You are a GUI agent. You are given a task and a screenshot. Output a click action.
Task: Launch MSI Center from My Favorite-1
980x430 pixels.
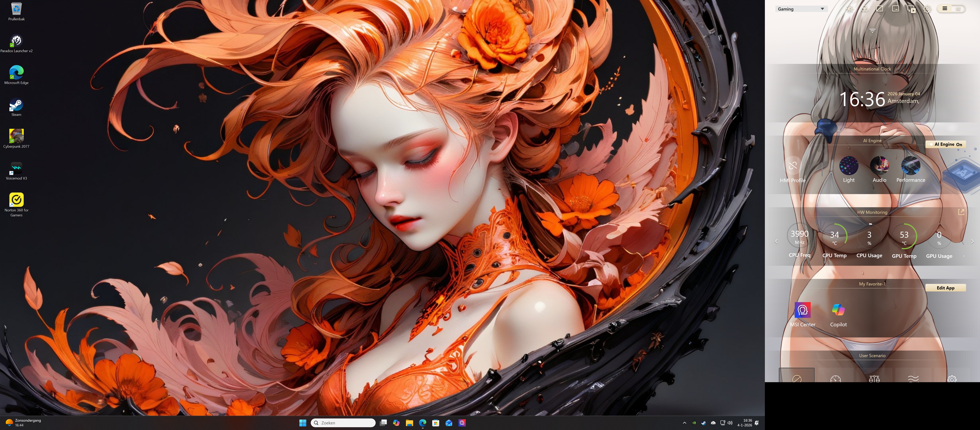(x=802, y=310)
